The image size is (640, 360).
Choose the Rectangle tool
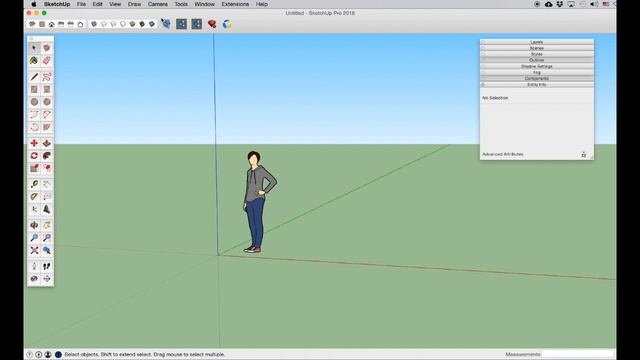click(x=34, y=89)
